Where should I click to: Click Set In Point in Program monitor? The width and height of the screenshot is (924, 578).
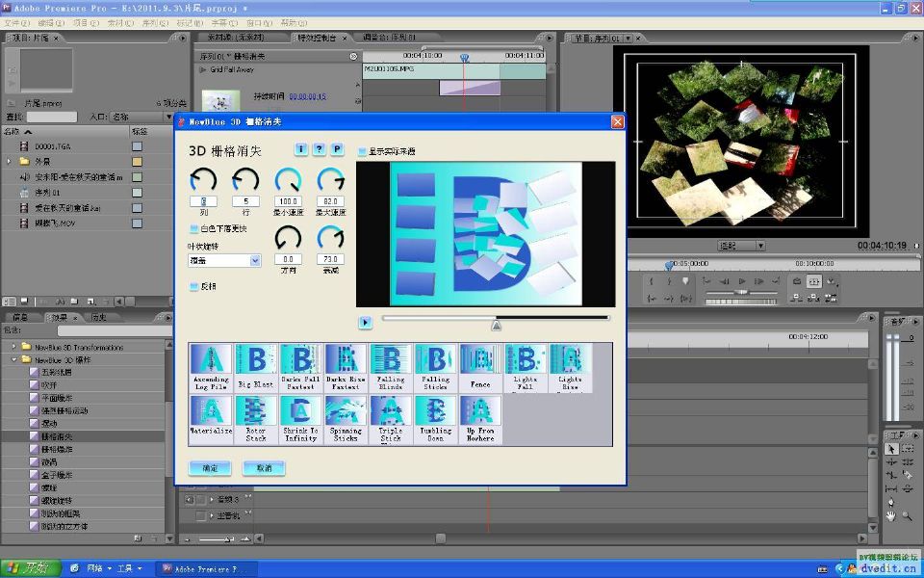652,281
